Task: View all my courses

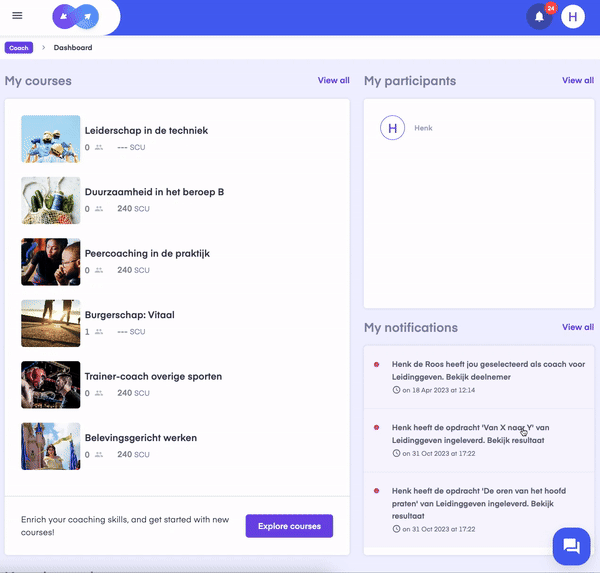Action: [x=333, y=80]
